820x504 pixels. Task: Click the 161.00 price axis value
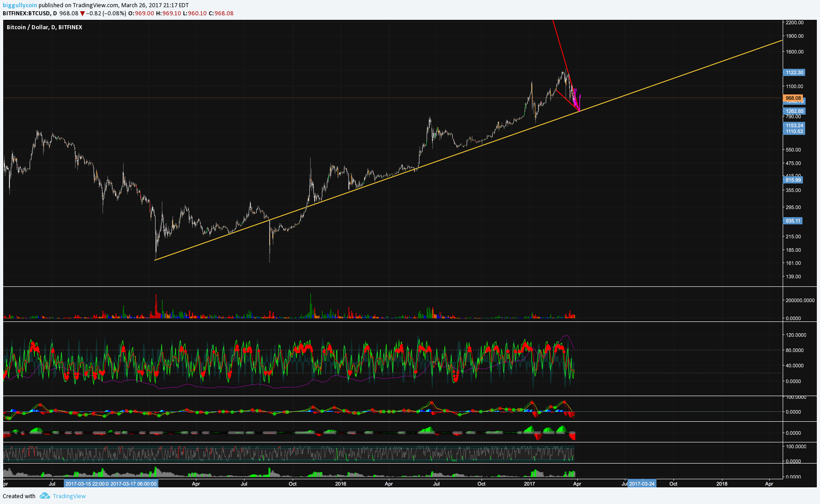793,263
